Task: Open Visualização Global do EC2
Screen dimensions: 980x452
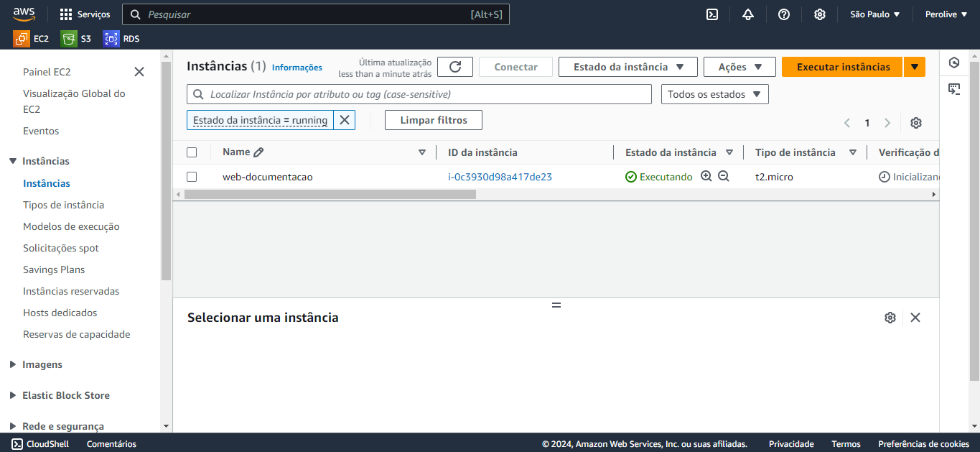Action: click(74, 101)
